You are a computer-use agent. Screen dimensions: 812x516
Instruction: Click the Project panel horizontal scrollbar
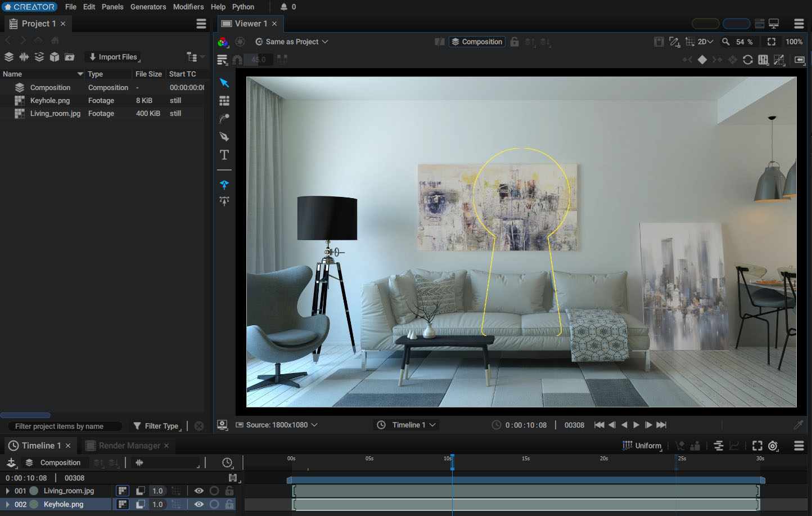pyautogui.click(x=25, y=415)
